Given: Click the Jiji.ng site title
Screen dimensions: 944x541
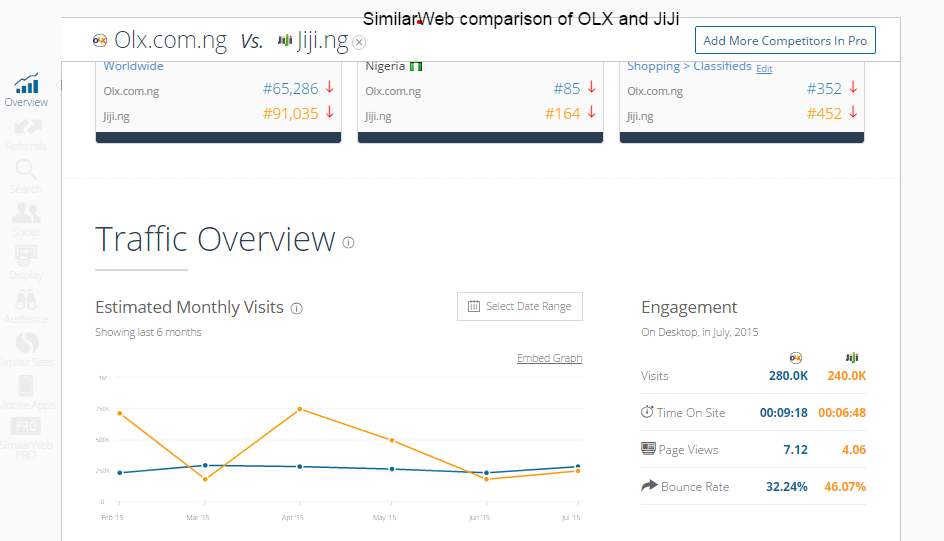Looking at the screenshot, I should click(323, 40).
